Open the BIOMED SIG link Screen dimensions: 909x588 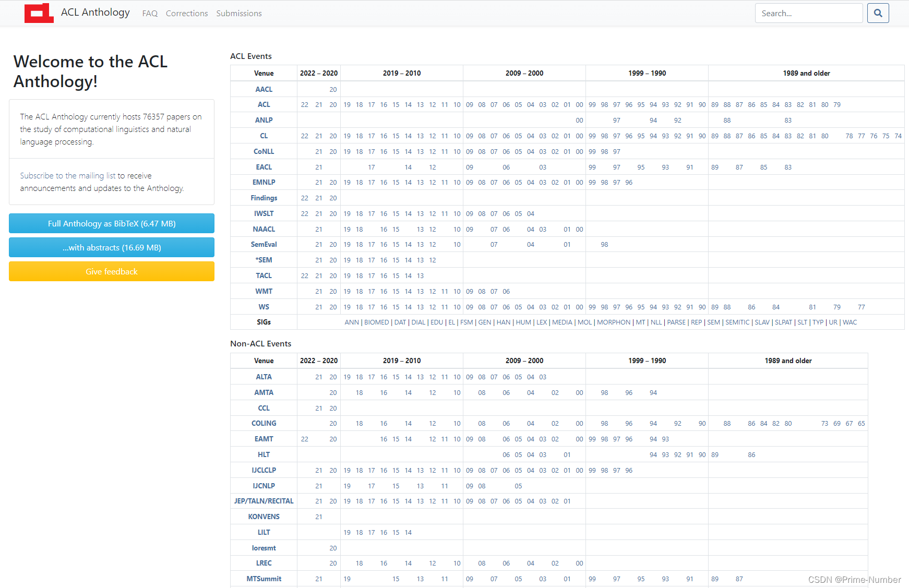[377, 322]
